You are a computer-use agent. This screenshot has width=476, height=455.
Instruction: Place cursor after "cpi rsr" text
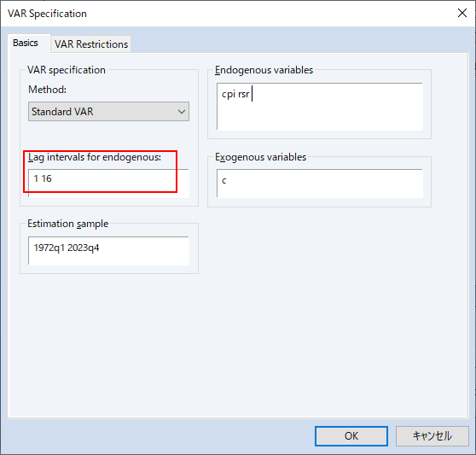coord(251,94)
